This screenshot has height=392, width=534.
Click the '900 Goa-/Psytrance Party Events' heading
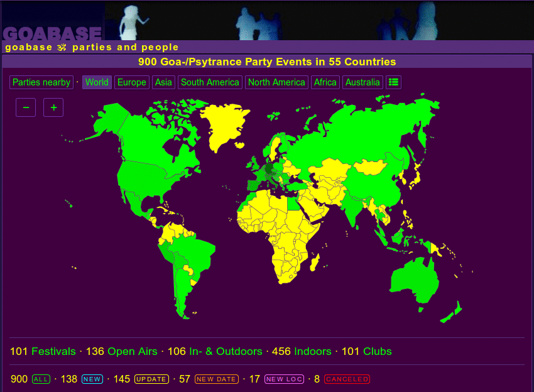[267, 62]
